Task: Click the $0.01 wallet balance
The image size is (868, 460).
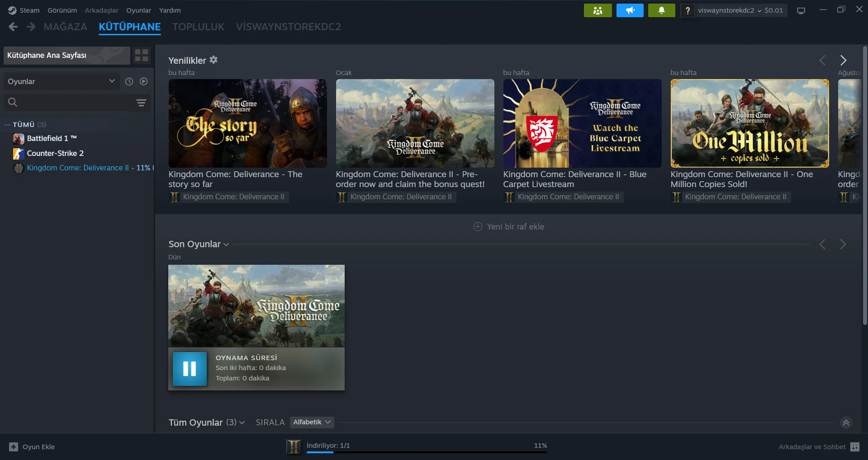Action: (773, 10)
